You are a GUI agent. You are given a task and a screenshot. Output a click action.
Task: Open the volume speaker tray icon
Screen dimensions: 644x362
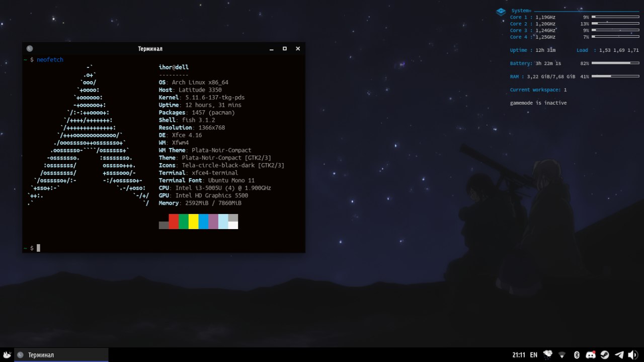[633, 355]
